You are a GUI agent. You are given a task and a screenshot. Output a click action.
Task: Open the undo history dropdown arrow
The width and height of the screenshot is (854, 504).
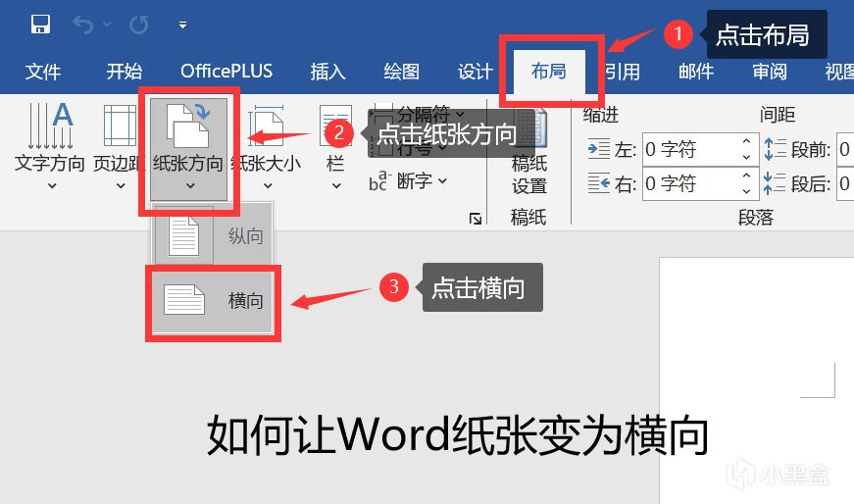point(107,25)
